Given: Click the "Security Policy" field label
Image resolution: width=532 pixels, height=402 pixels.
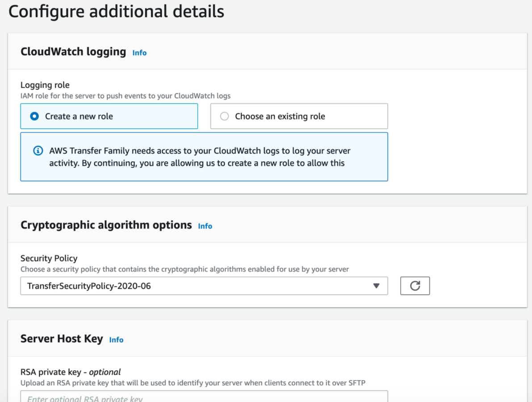Looking at the screenshot, I should click(x=49, y=258).
